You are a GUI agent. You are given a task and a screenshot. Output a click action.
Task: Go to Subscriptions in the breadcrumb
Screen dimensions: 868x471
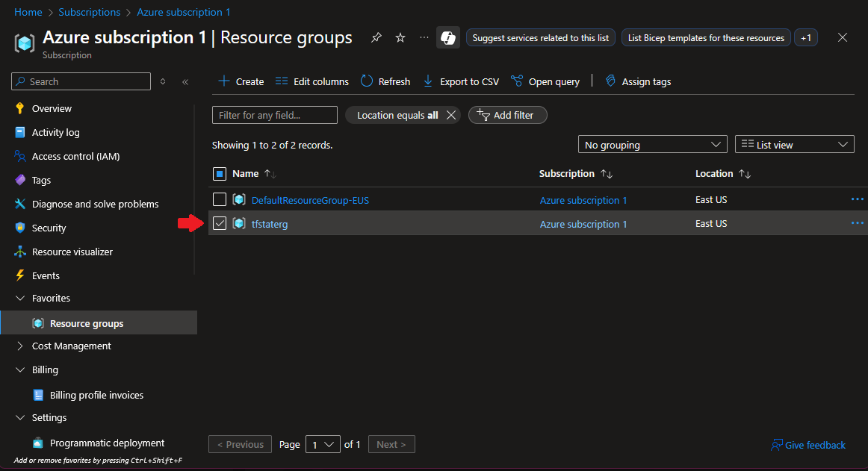(89, 12)
